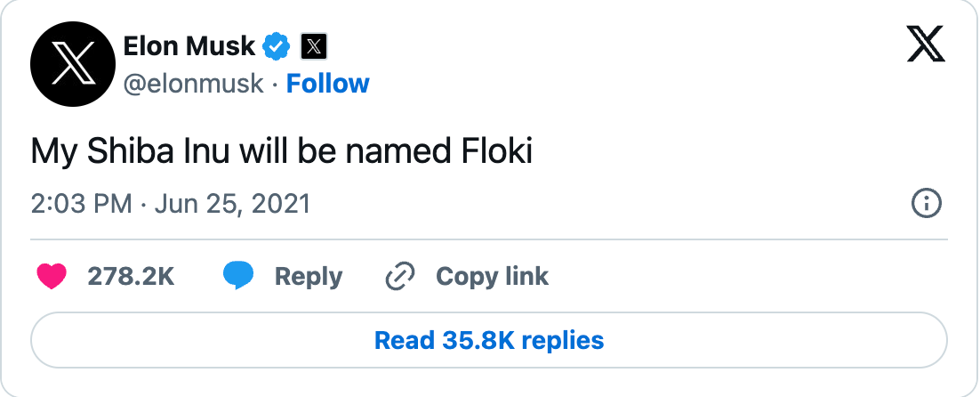The width and height of the screenshot is (980, 397).
Task: Click the Jun 25, 2021 date link
Action: 232,205
